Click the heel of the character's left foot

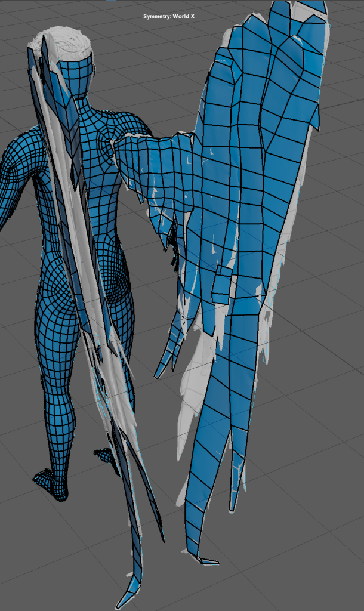point(60,492)
